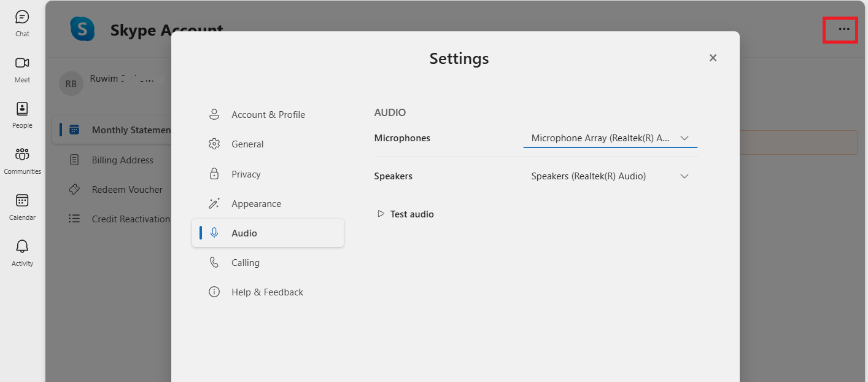Screen dimensions: 868x382
Task: Expand the Speakers device dropdown
Action: (x=610, y=176)
